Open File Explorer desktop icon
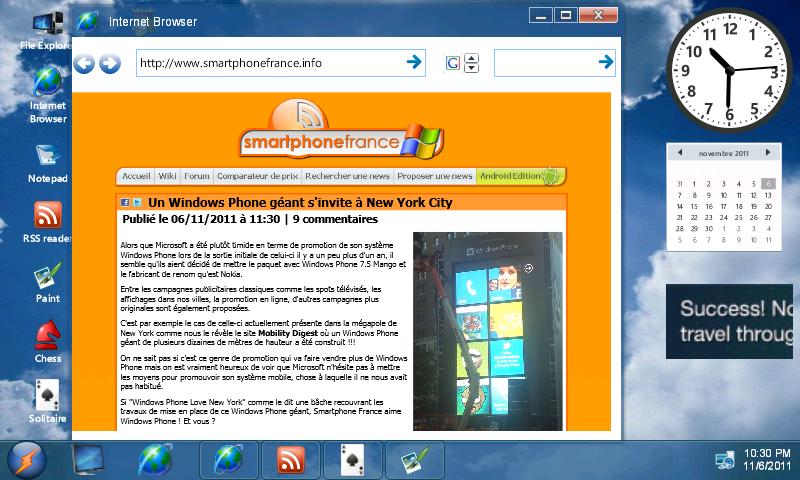 pyautogui.click(x=47, y=31)
